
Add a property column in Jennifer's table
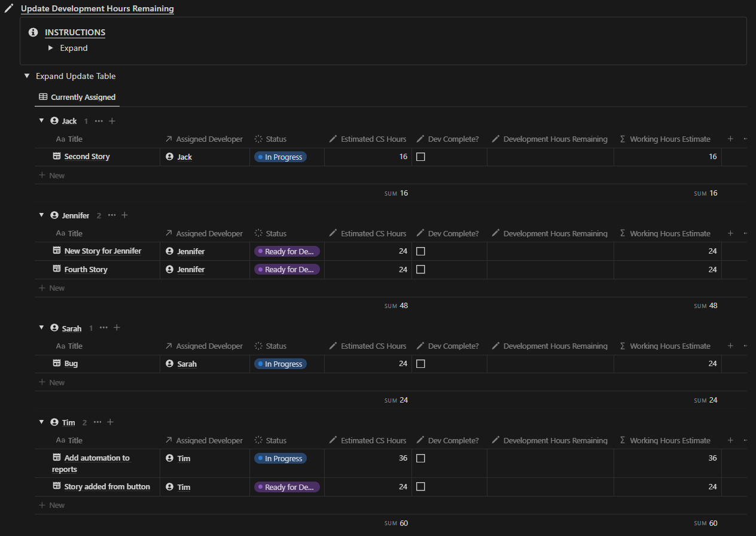(x=730, y=233)
